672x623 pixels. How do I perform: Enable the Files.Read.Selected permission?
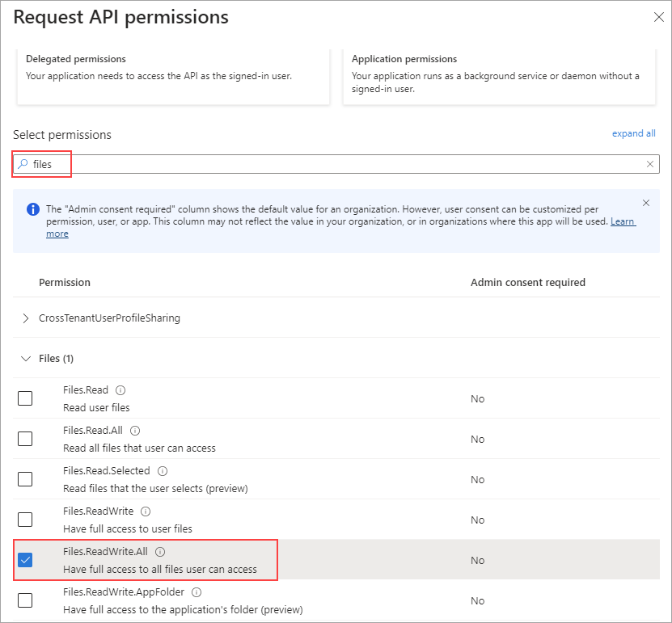point(24,478)
